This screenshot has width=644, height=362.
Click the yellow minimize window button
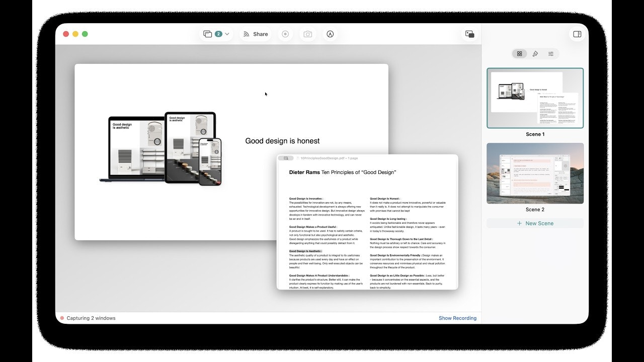coord(75,34)
